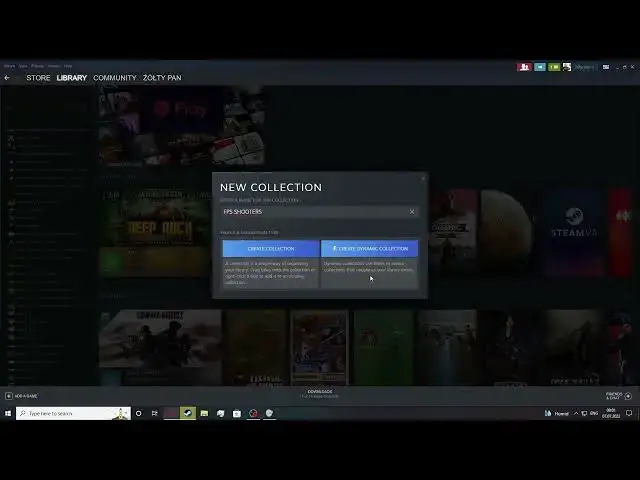Open the ŻÓŁTY PAN profile tab

pos(162,78)
